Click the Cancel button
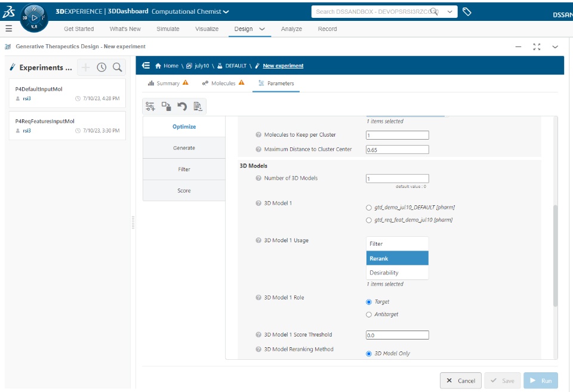This screenshot has height=392, width=573. pyautogui.click(x=460, y=381)
